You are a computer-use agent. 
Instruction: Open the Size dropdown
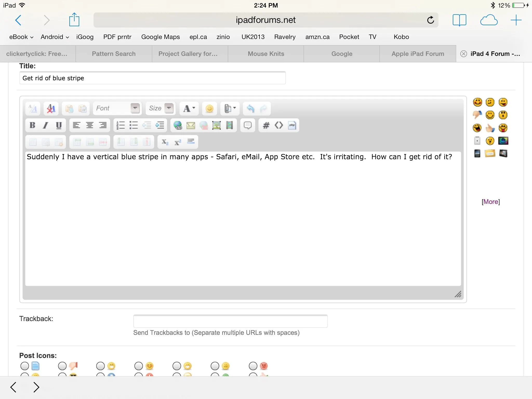pyautogui.click(x=169, y=108)
